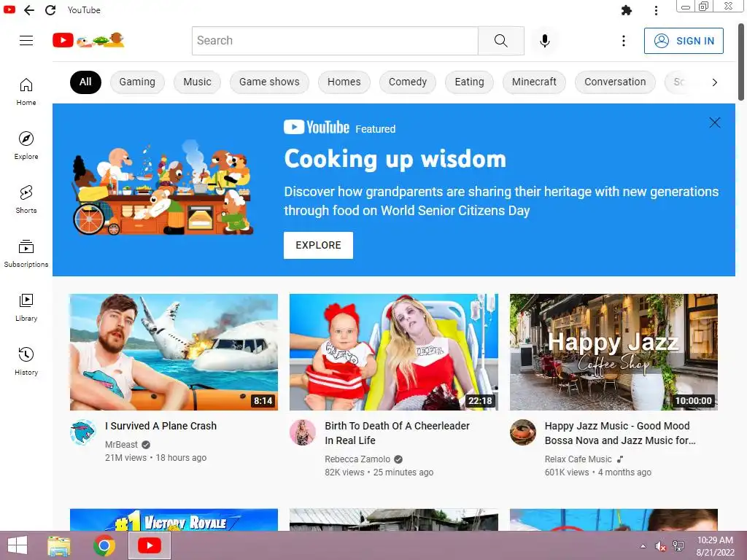
Task: Click the magnifier search button
Action: tap(500, 41)
